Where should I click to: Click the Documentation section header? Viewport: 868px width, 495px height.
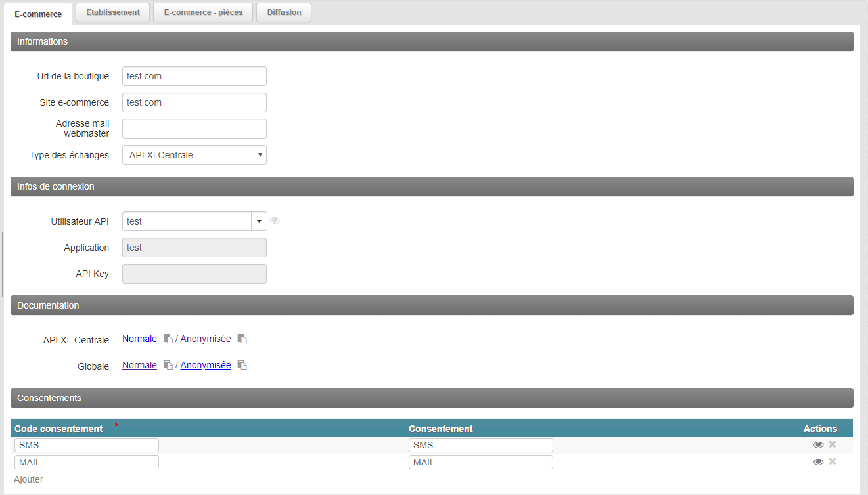(x=432, y=305)
